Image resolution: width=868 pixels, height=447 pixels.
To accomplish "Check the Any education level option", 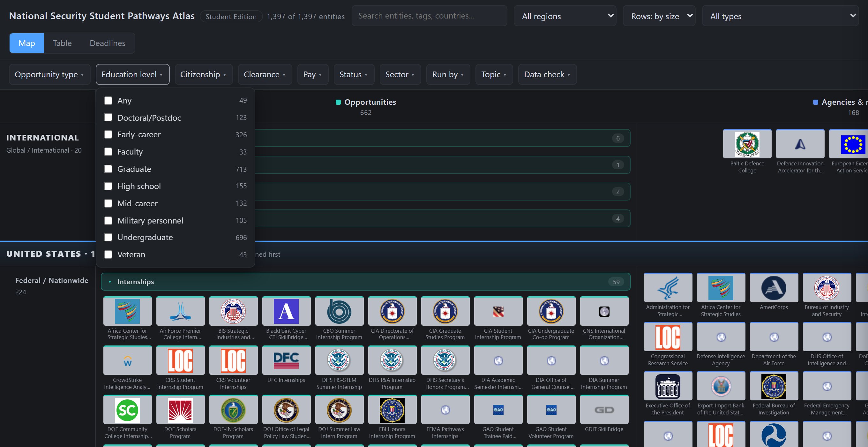I will pyautogui.click(x=108, y=101).
